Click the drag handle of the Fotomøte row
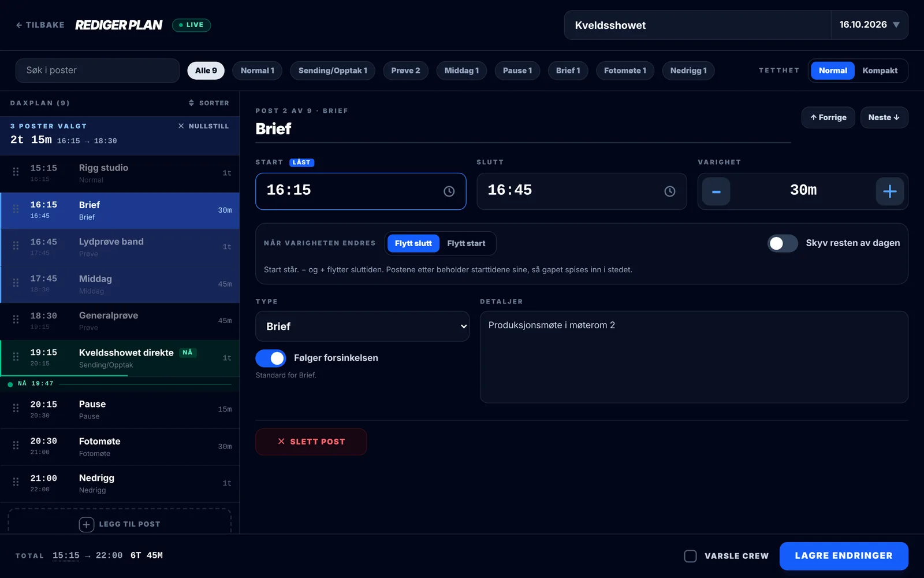 point(16,445)
